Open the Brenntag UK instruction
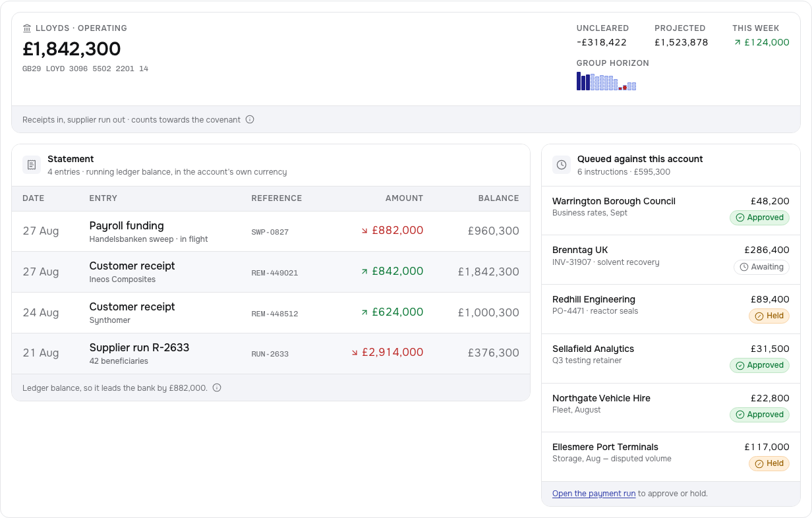Image resolution: width=812 pixels, height=518 pixels. click(x=671, y=260)
